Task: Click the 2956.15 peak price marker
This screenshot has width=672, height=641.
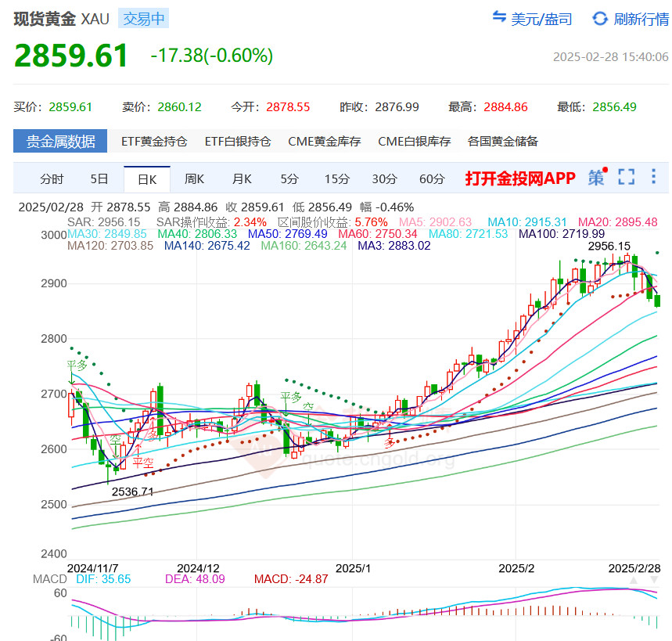Action: click(609, 246)
